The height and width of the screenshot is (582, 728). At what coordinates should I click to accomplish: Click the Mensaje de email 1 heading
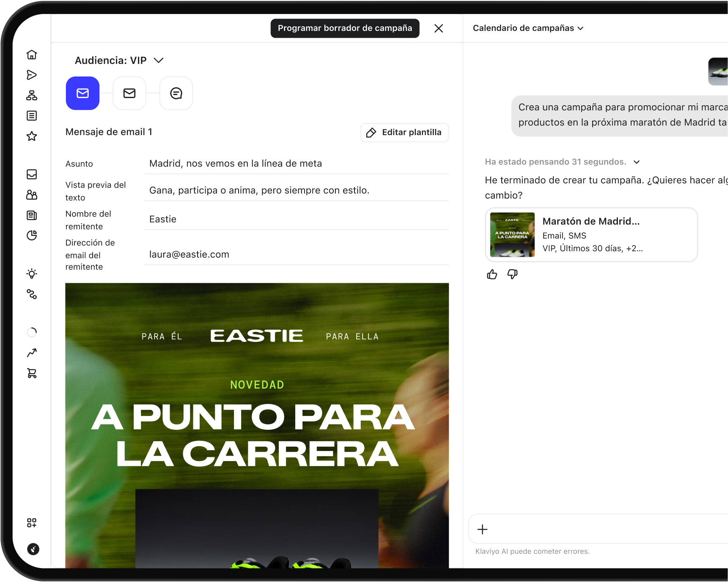(109, 132)
